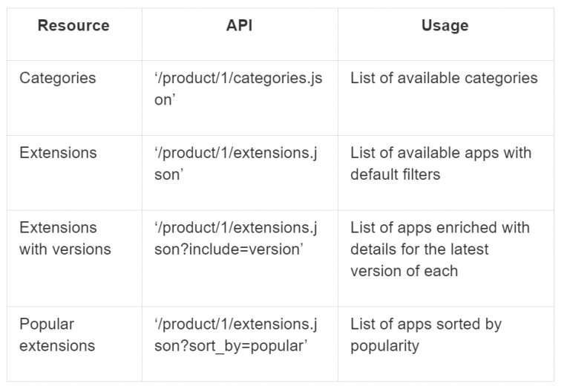Click the 'Popular extensions' resource cell

pyautogui.click(x=57, y=335)
